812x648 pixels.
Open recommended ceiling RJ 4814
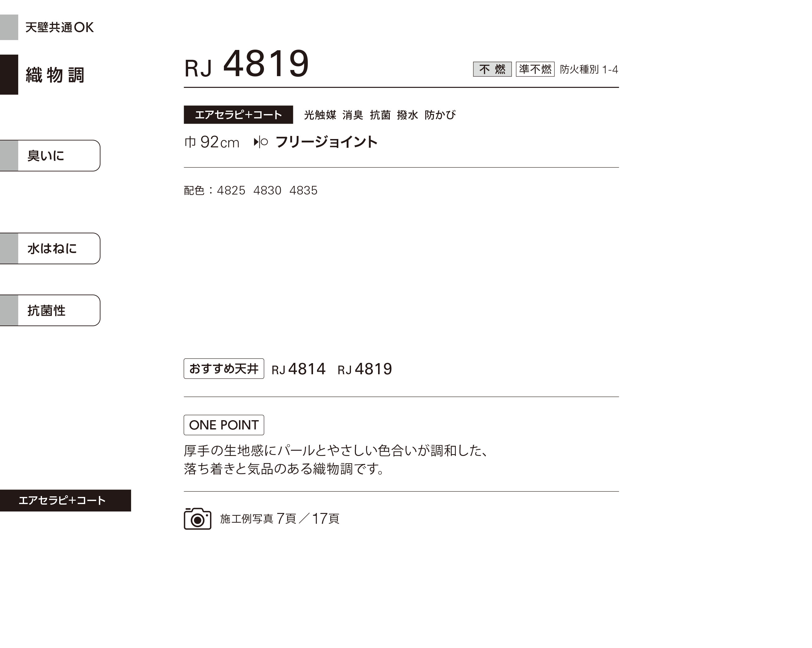(x=298, y=369)
